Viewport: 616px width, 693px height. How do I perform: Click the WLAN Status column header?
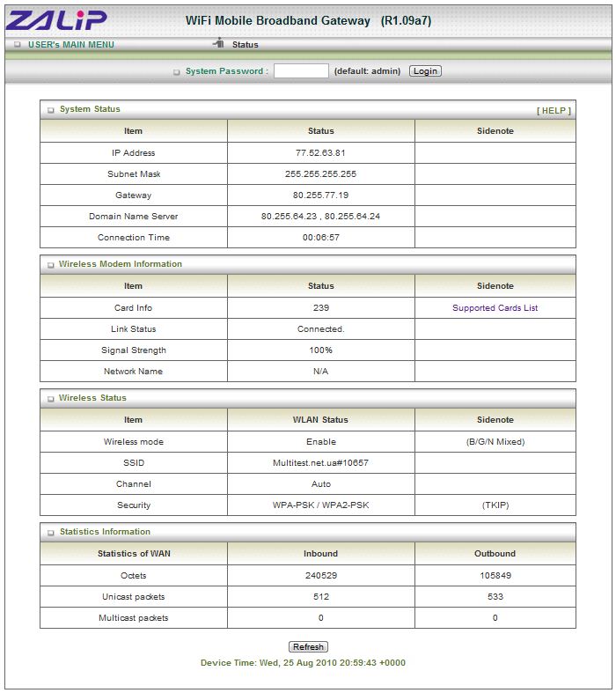tap(320, 420)
